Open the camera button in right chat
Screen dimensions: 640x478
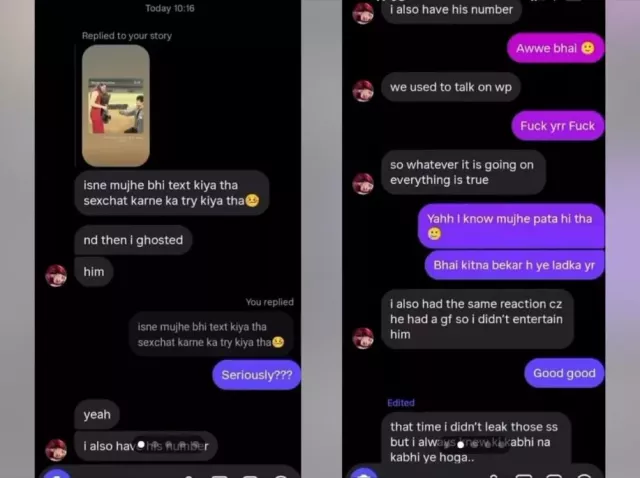coord(364,474)
